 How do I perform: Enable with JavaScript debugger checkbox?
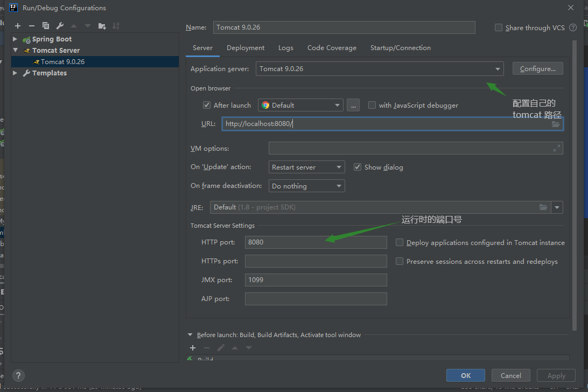pyautogui.click(x=372, y=106)
